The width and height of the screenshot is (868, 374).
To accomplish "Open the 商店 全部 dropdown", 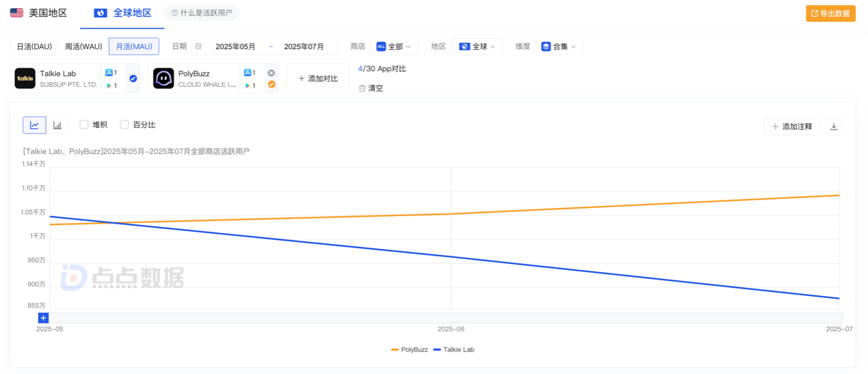I will [x=394, y=46].
